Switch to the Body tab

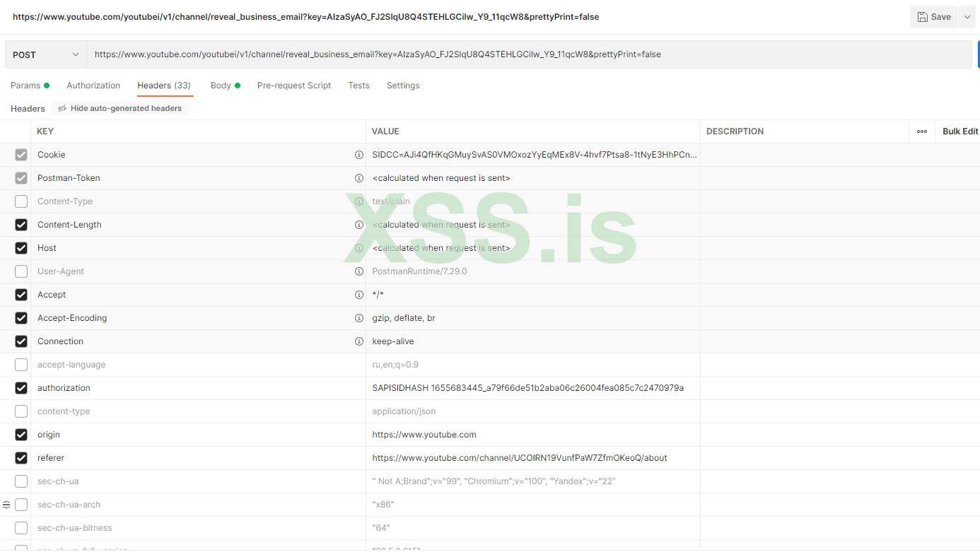coord(221,86)
